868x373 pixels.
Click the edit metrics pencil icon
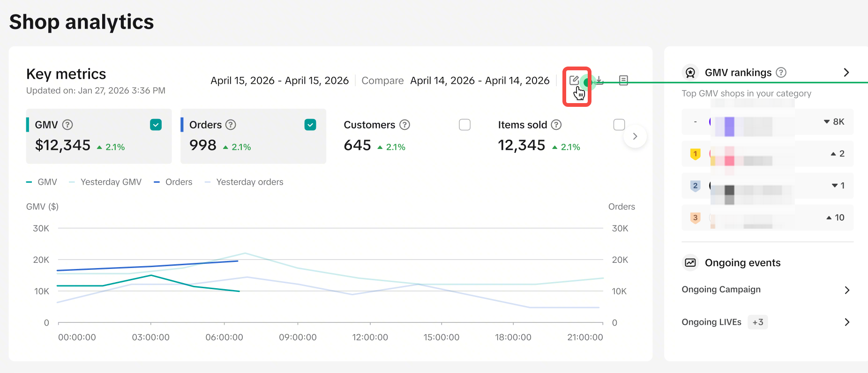(574, 80)
